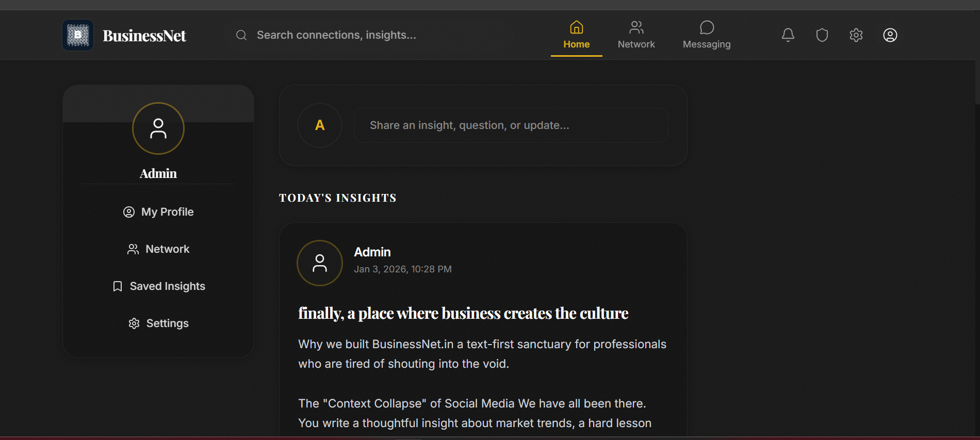This screenshot has width=980, height=440.
Task: Open Settings in the sidebar
Action: [158, 323]
